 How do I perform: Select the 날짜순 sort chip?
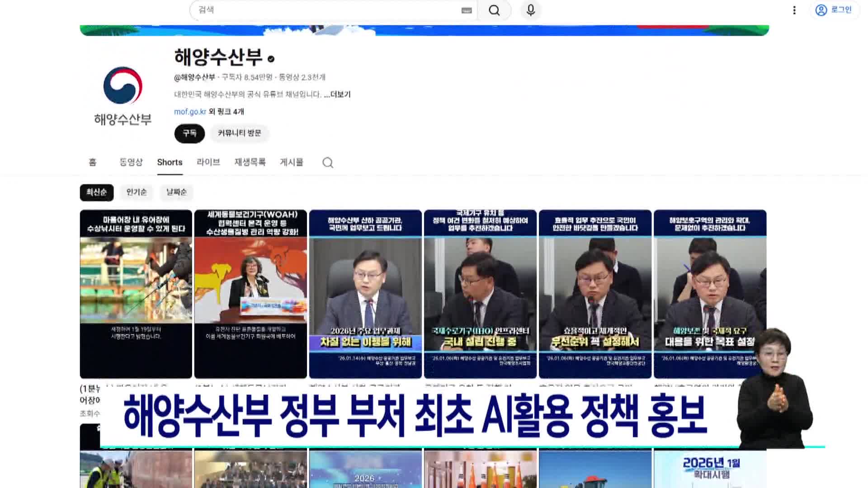point(176,192)
